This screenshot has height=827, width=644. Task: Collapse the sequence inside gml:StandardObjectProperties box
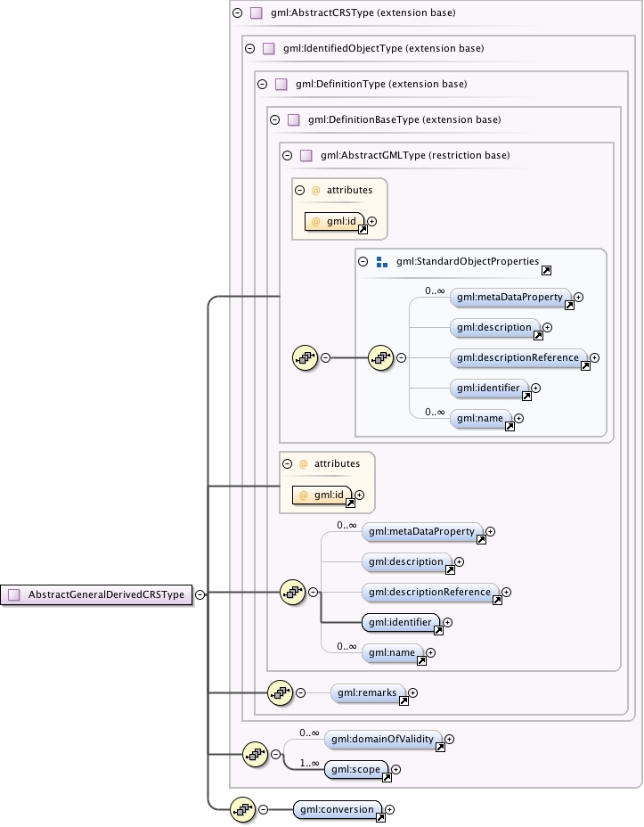pyautogui.click(x=401, y=358)
